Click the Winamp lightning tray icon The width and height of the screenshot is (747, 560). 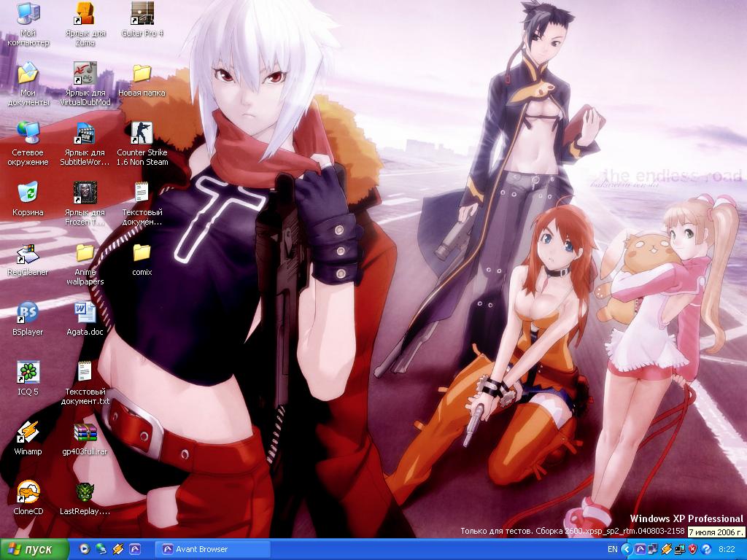[x=667, y=550]
